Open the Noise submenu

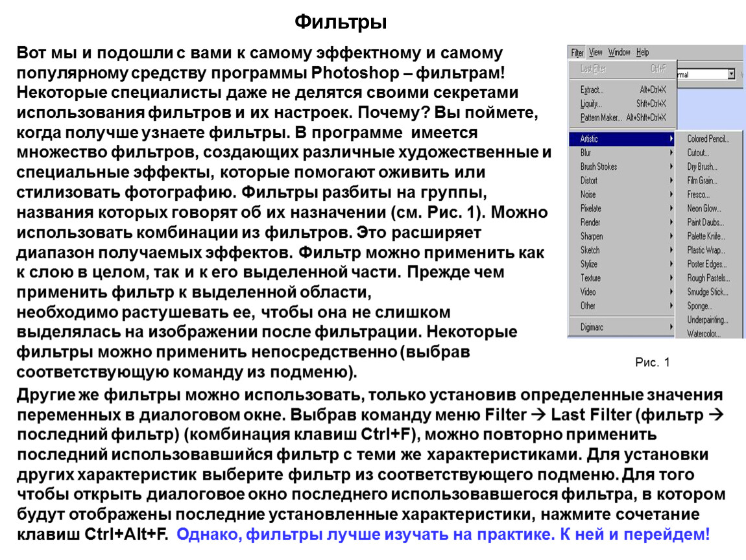(622, 194)
